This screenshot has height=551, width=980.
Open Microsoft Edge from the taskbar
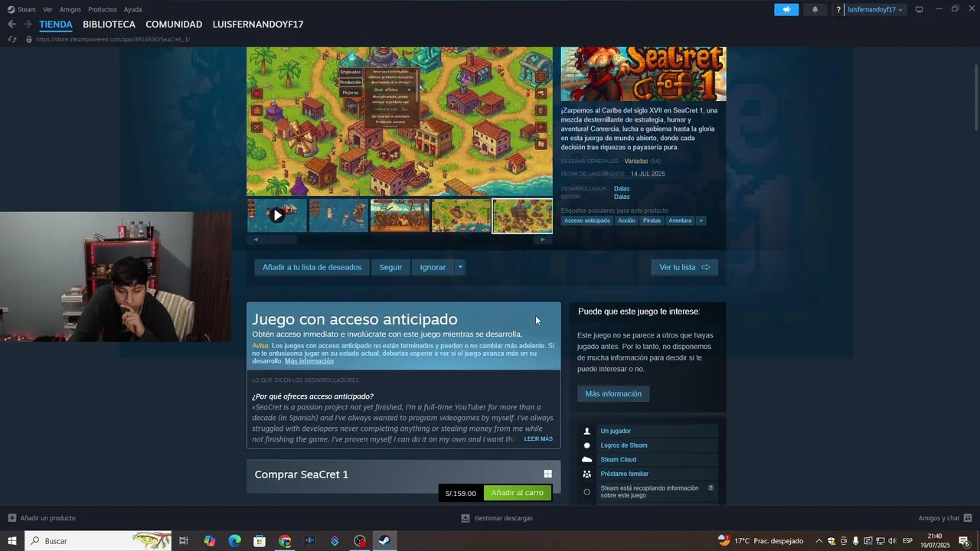(x=234, y=541)
